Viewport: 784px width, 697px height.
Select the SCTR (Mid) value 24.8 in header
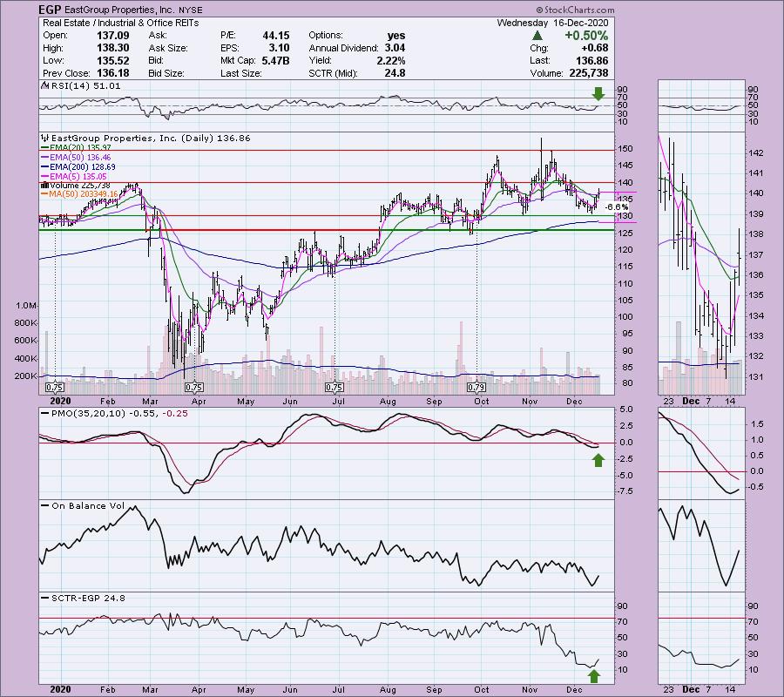(395, 73)
